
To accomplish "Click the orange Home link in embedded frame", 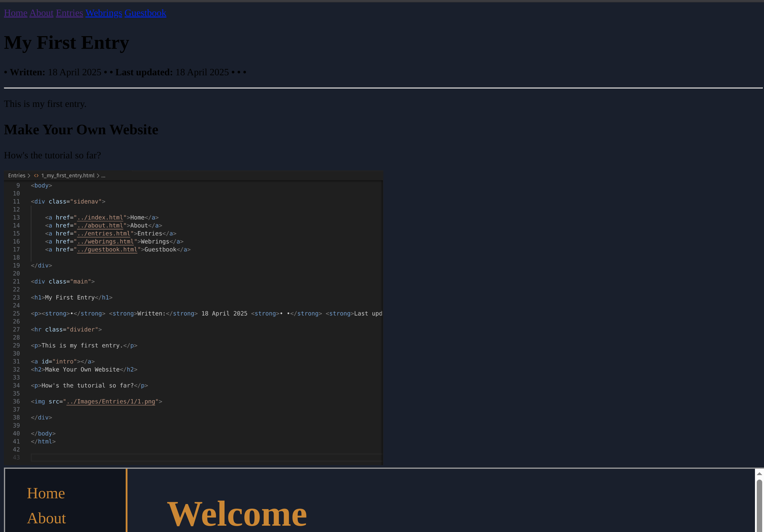I will (46, 493).
